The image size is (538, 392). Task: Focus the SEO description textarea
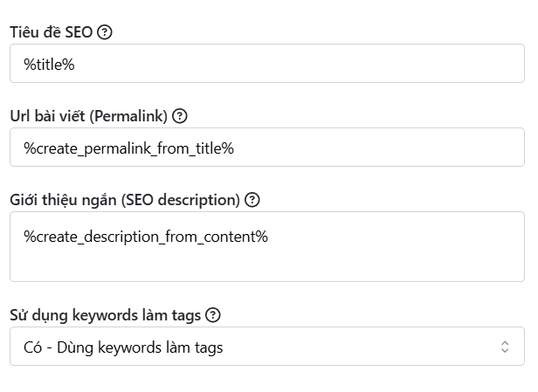click(266, 247)
